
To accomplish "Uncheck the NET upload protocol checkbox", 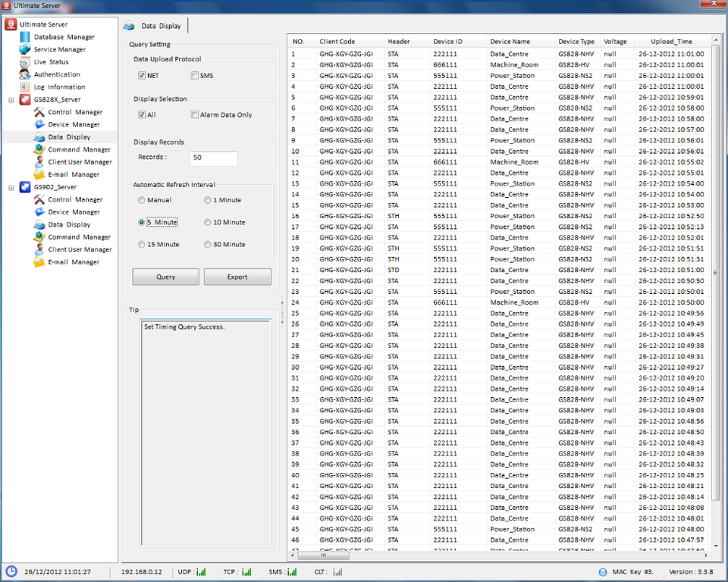I will 142,76.
